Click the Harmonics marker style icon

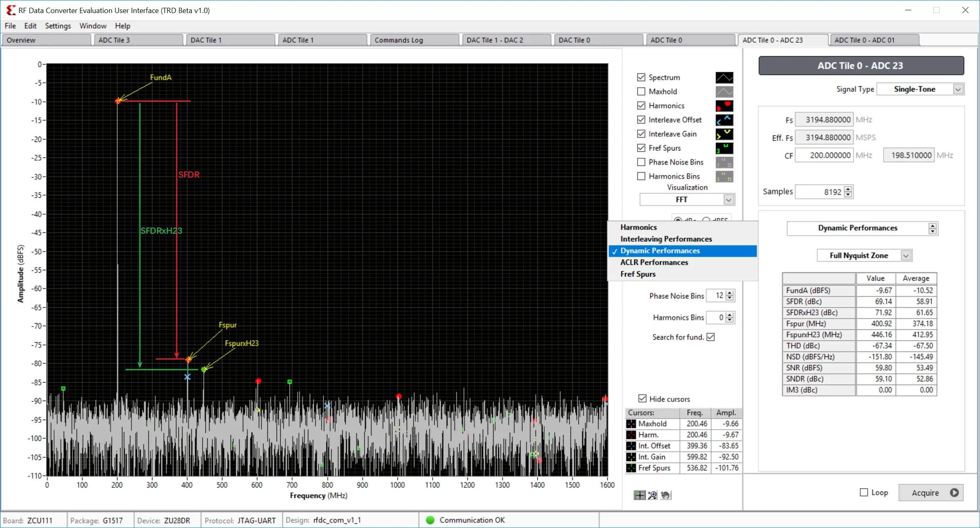(724, 106)
